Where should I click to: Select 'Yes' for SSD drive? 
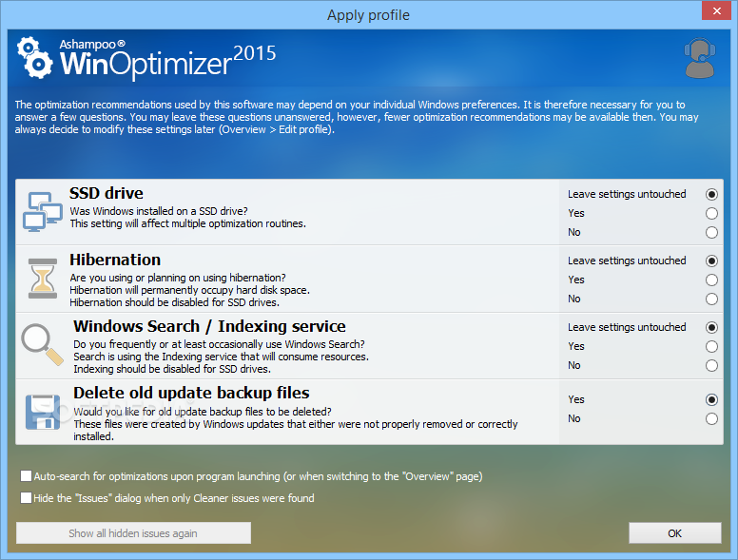click(x=711, y=214)
